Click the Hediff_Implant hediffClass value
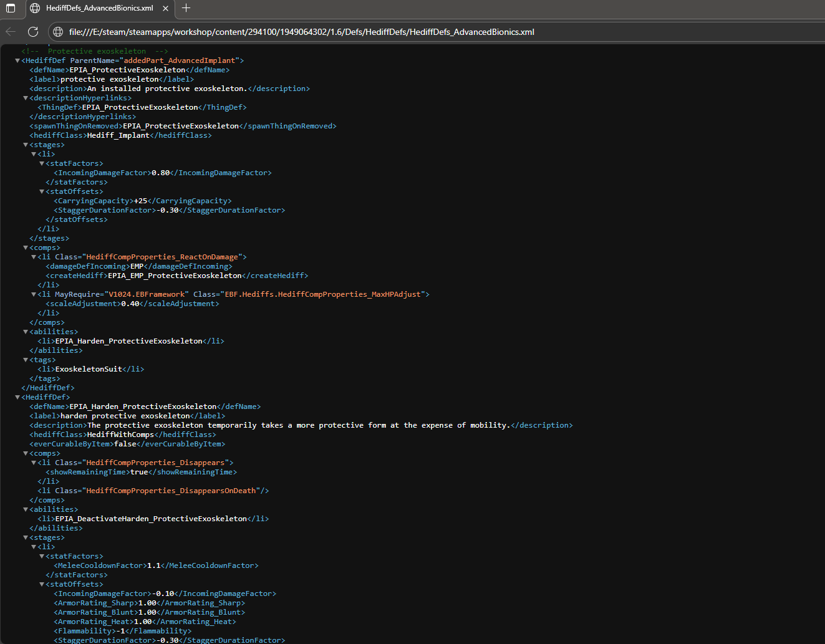 pyautogui.click(x=118, y=135)
